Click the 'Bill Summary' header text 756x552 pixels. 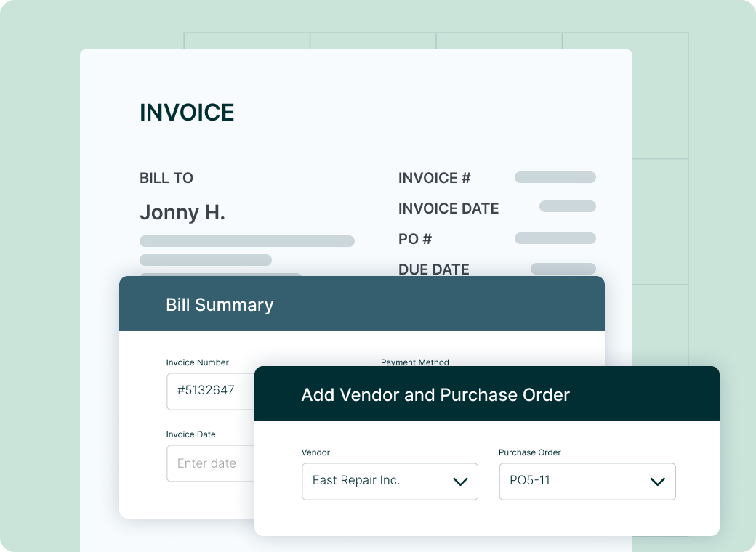coord(220,305)
